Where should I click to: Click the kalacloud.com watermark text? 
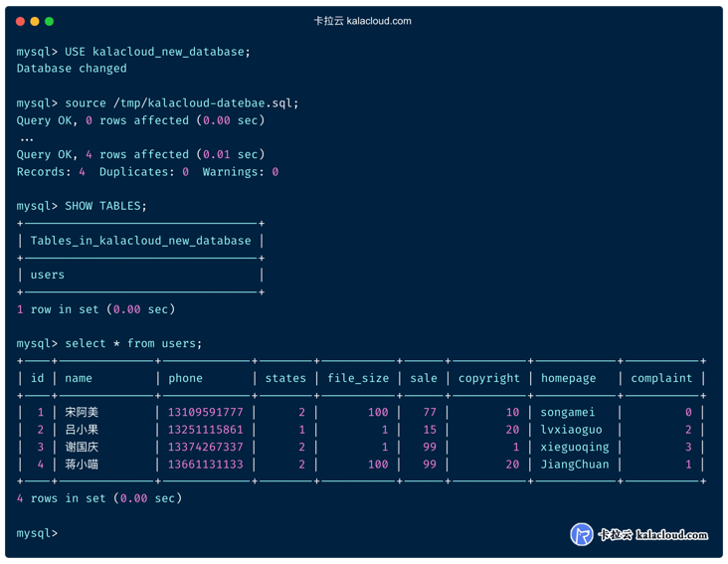coord(671,535)
